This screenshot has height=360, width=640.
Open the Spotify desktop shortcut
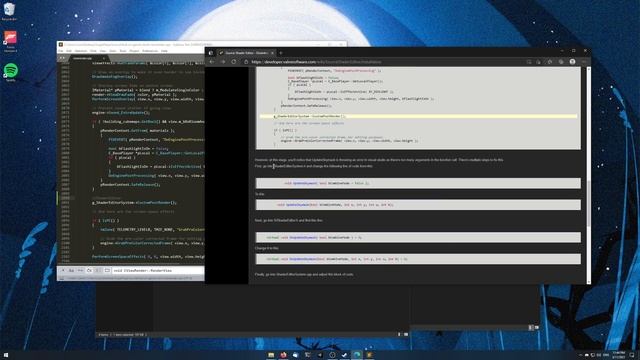coord(10,73)
